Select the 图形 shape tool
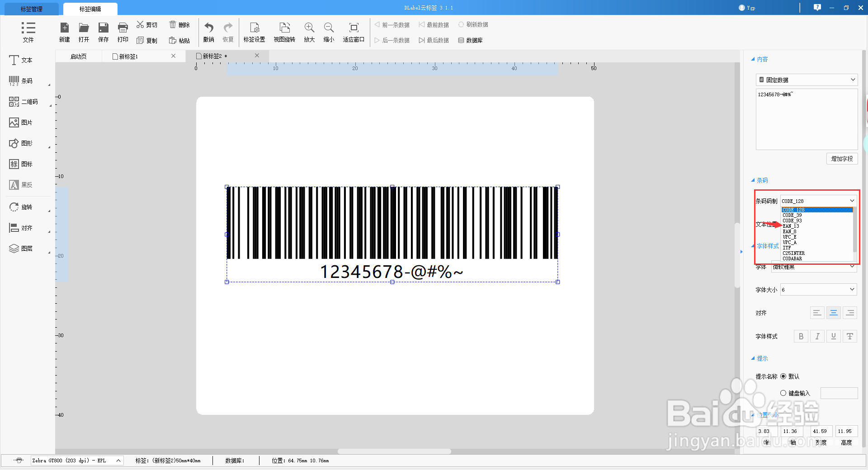 (21, 143)
